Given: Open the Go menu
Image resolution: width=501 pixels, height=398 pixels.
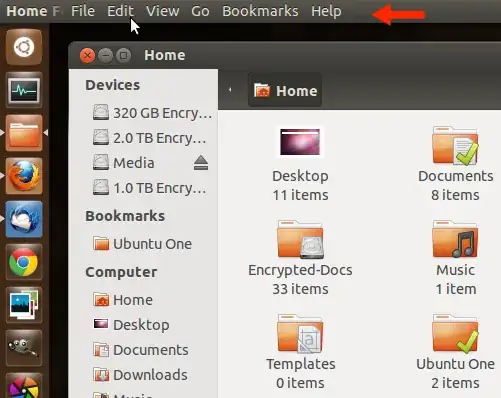Looking at the screenshot, I should click(x=200, y=11).
